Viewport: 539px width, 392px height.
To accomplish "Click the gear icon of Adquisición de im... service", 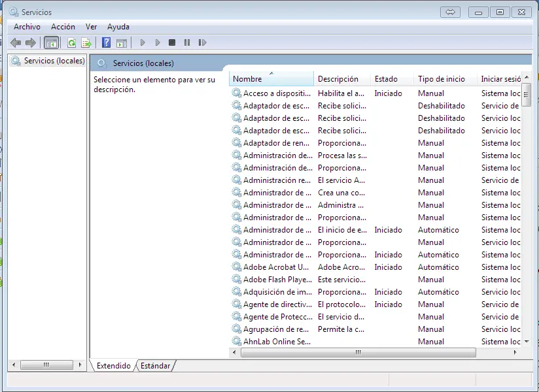I will (x=237, y=292).
